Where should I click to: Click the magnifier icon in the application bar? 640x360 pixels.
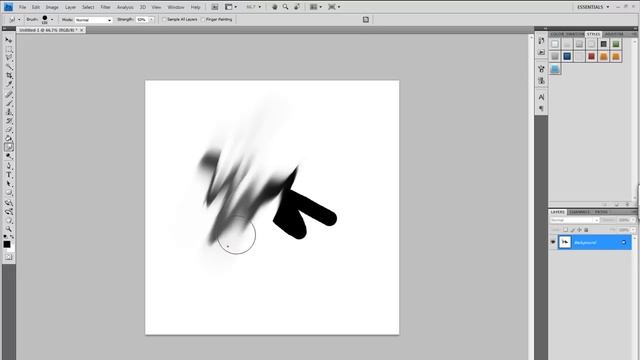point(286,7)
